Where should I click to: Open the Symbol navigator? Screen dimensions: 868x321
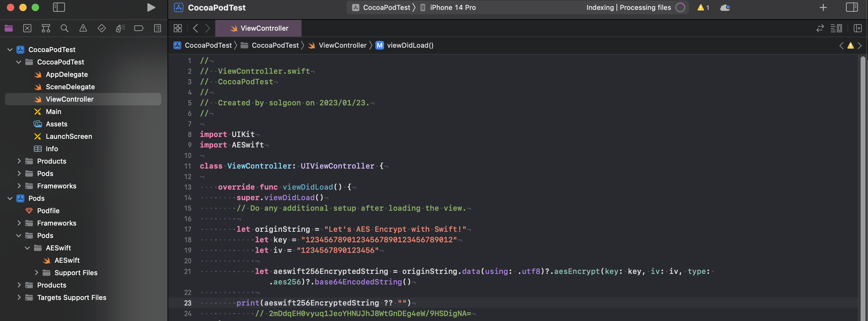tap(46, 28)
